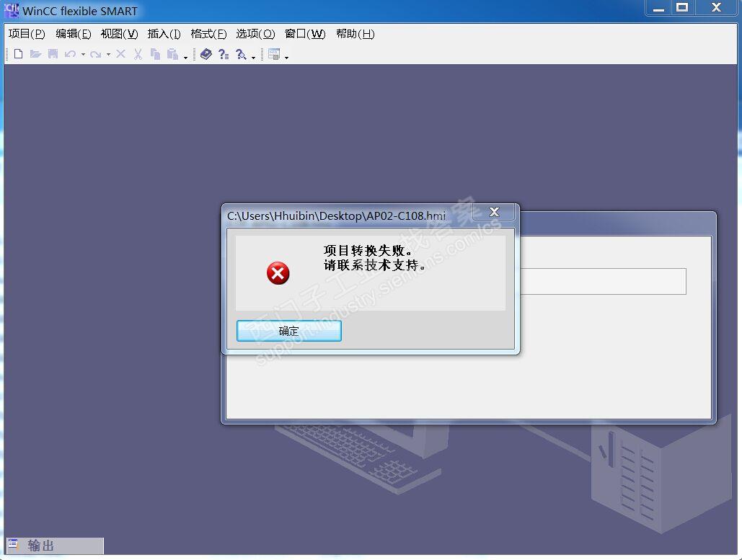Open dropdown arrow next to Paste

185,57
